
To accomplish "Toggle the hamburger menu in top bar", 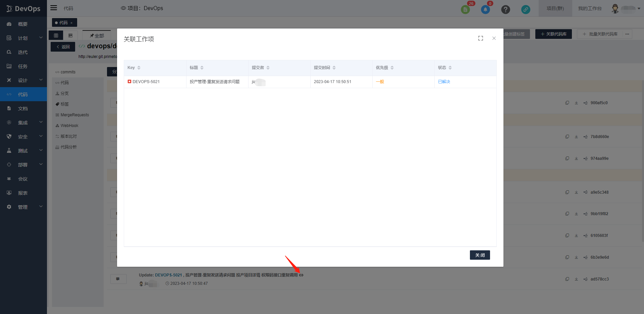I will point(54,8).
